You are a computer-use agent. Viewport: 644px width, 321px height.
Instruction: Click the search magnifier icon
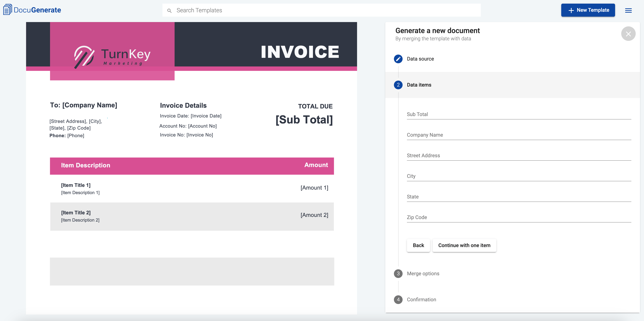point(169,10)
